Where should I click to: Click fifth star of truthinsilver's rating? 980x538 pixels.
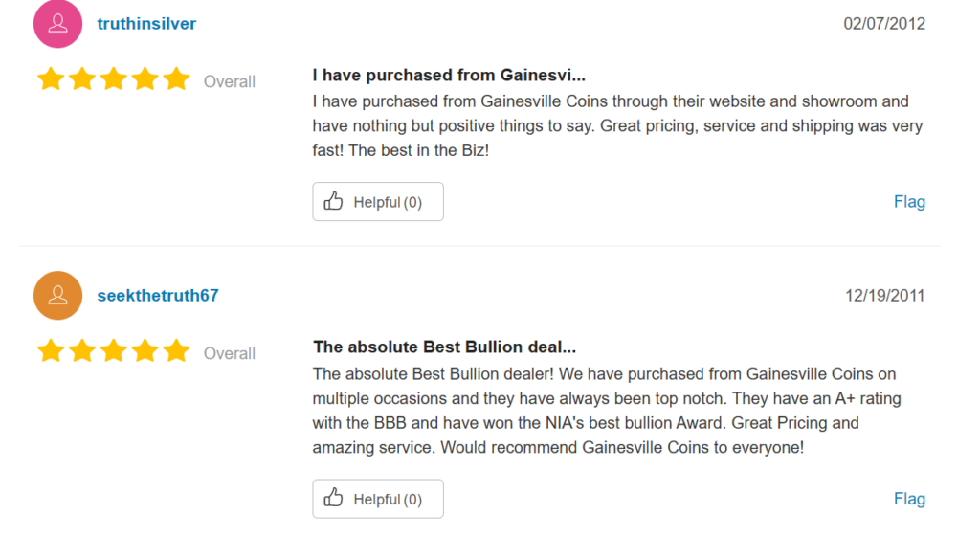click(x=177, y=79)
